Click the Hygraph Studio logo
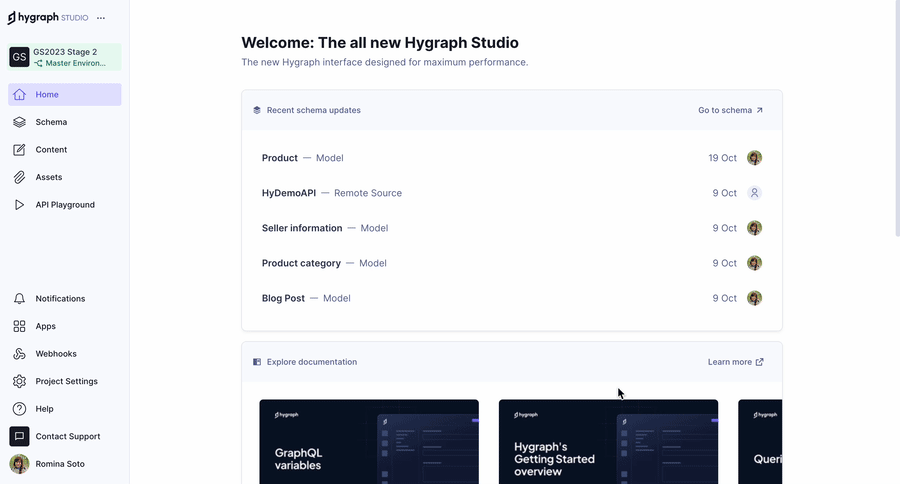The width and height of the screenshot is (900, 484). point(47,18)
